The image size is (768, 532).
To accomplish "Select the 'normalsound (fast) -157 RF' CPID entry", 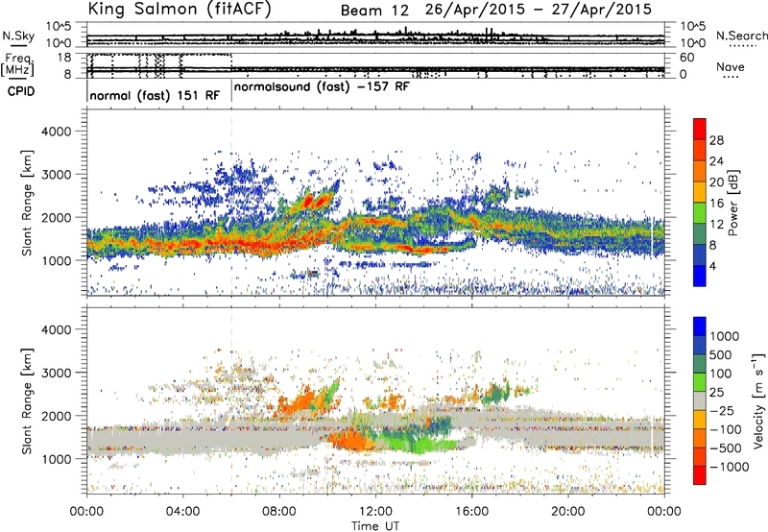I will [322, 87].
